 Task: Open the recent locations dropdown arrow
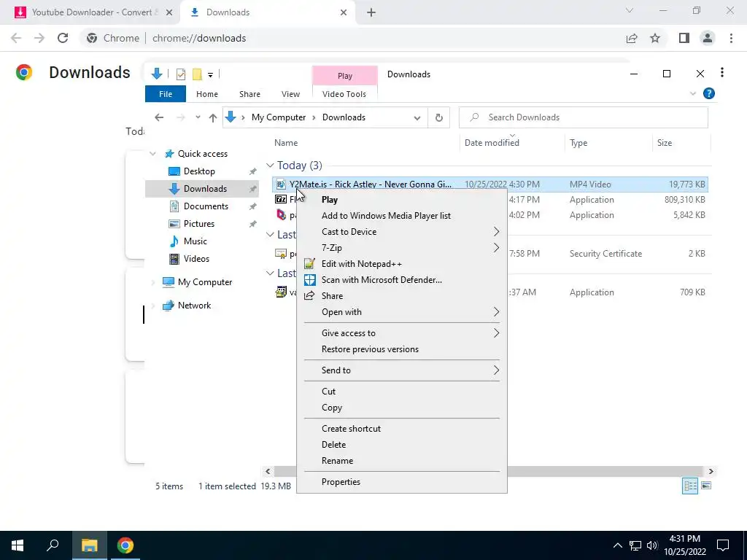pyautogui.click(x=198, y=117)
